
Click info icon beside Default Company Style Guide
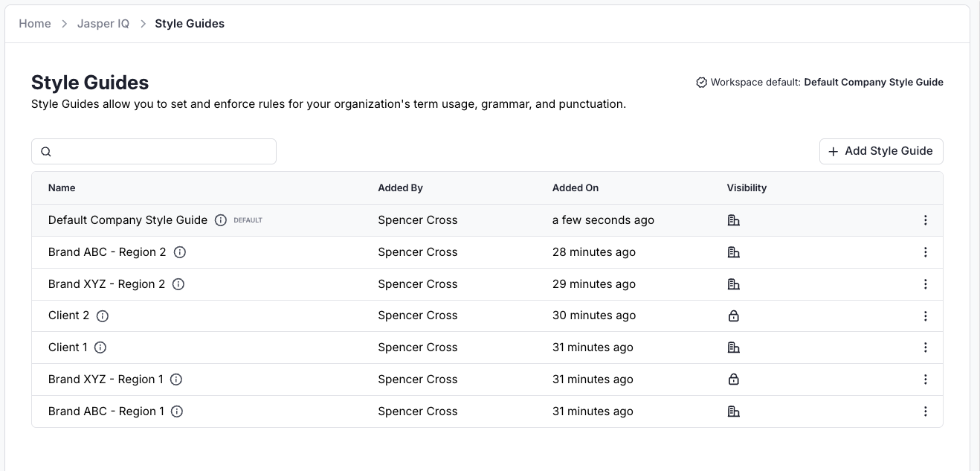221,220
